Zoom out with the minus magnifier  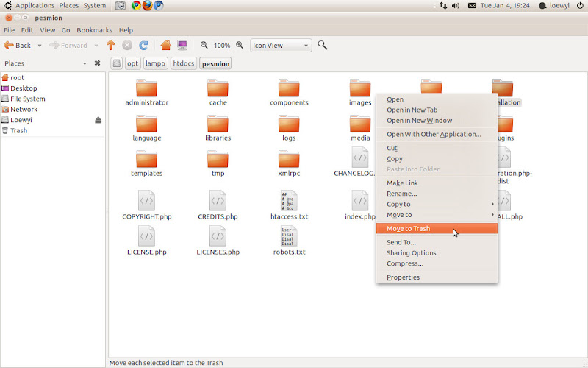[x=204, y=45]
